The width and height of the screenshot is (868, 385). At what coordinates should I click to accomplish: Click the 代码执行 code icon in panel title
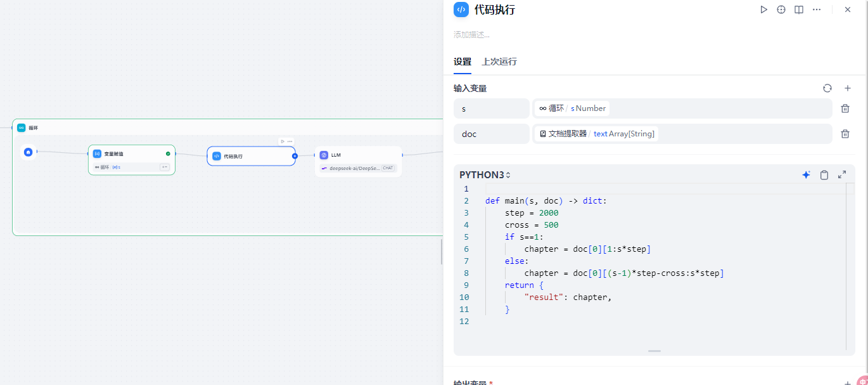pyautogui.click(x=461, y=10)
